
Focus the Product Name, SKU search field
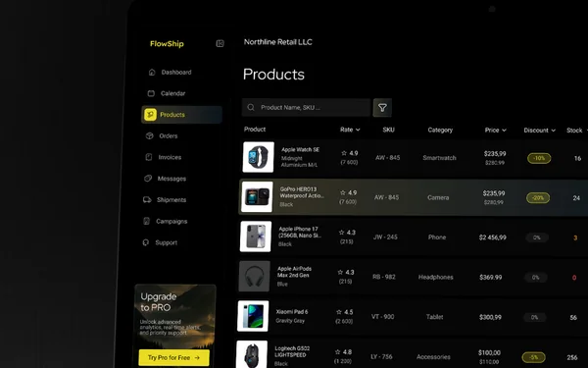coord(307,107)
